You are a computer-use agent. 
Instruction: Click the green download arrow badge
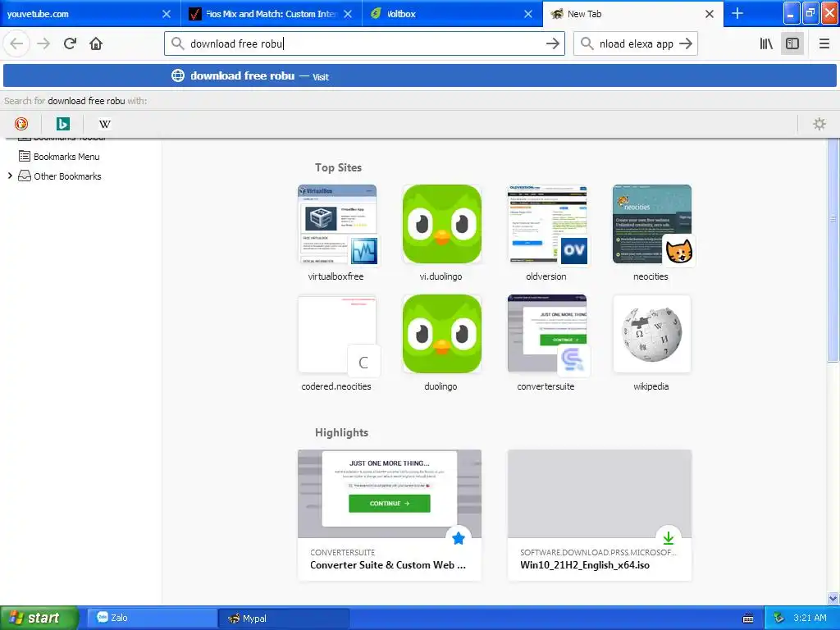tap(668, 538)
